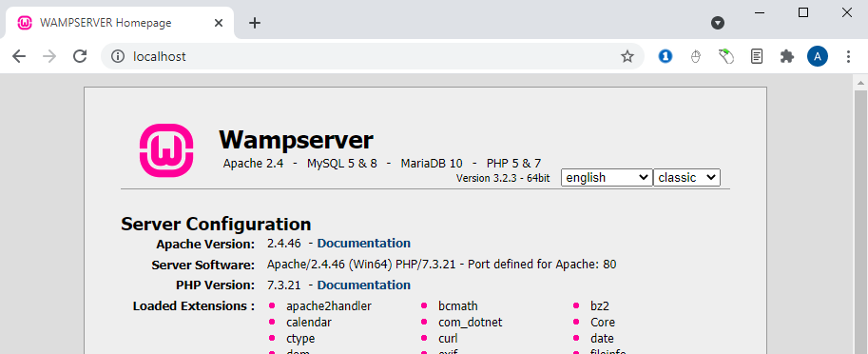Click the localhost address bar
This screenshot has height=354, width=868.
[372, 56]
